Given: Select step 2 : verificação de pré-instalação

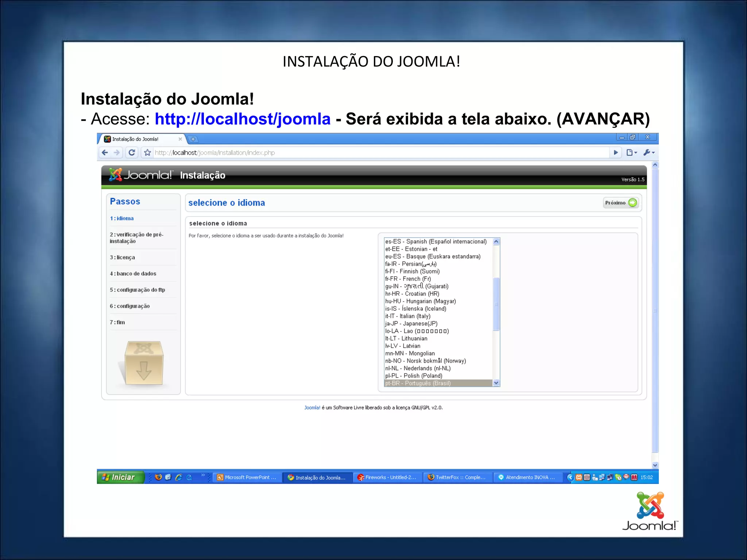Looking at the screenshot, I should pyautogui.click(x=137, y=238).
